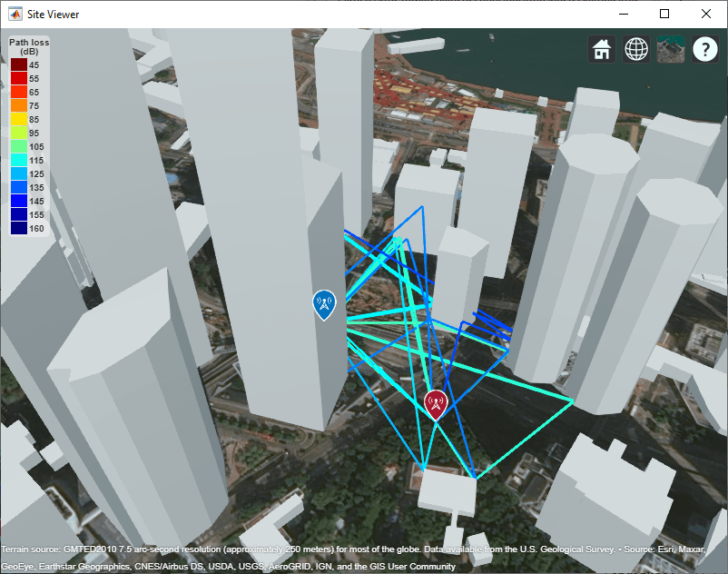Click the 105 dB green legend swatch
The width and height of the screenshot is (728, 574).
click(x=19, y=146)
